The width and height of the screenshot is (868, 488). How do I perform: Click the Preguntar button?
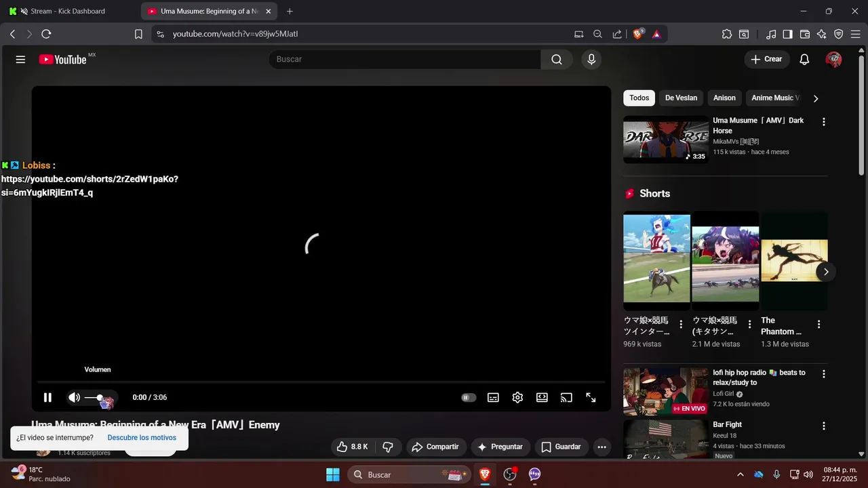pyautogui.click(x=500, y=447)
